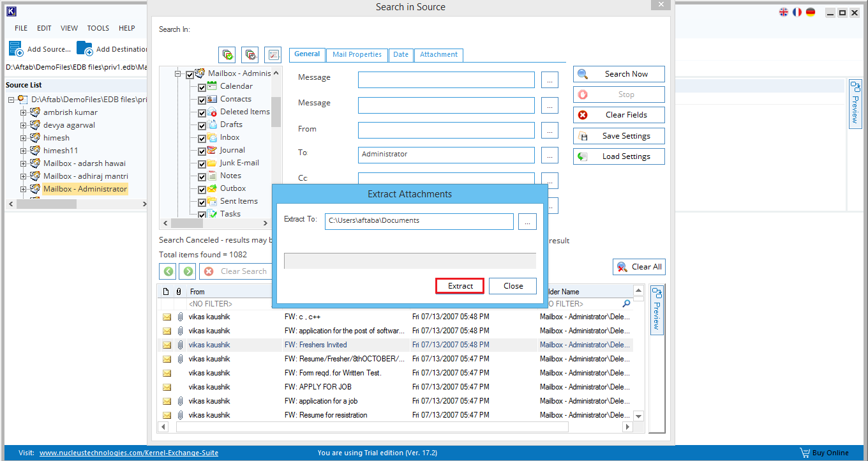Expand himesh11 mailbox in Source List

point(23,151)
